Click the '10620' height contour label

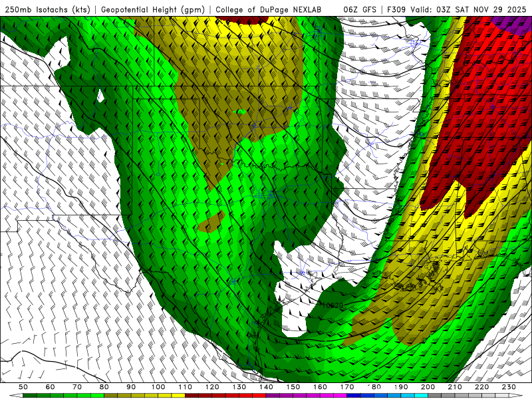(x=332, y=305)
